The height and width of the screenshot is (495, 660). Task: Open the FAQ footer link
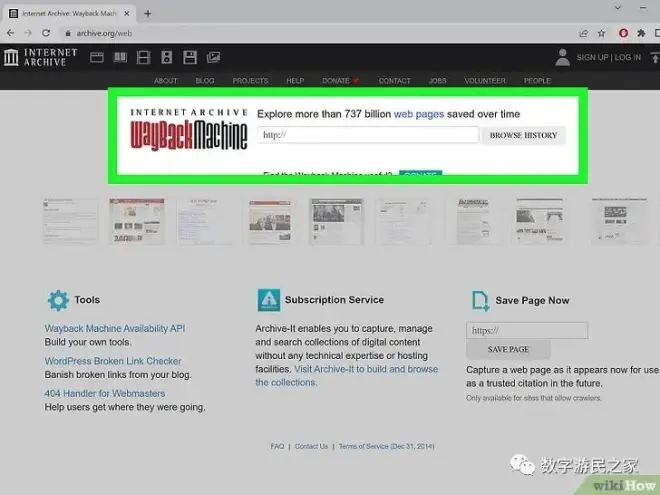[x=277, y=446]
